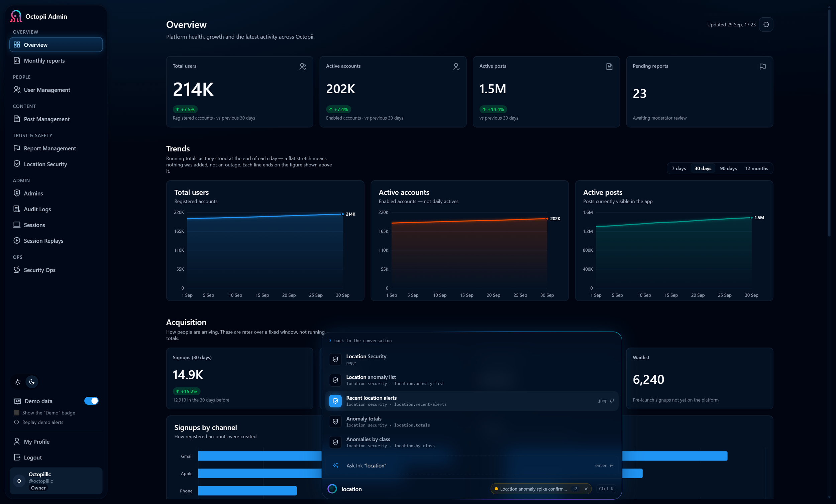Click the Active accounts chart 202K endpoint
Image resolution: width=836 pixels, height=504 pixels.
click(547, 219)
